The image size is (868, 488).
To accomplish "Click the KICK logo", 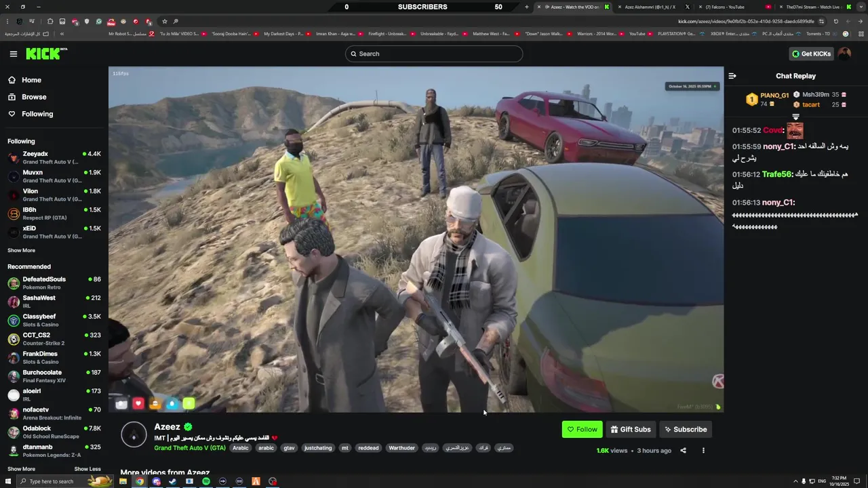I will click(46, 54).
